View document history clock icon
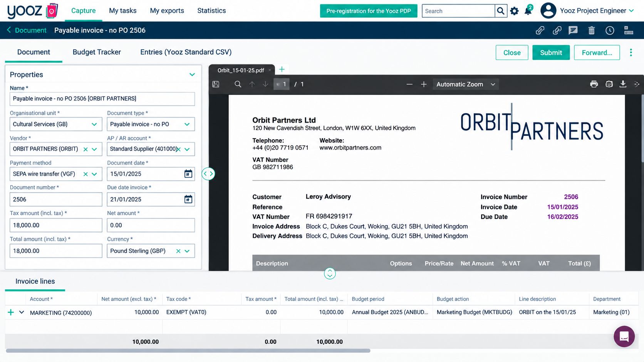 pyautogui.click(x=610, y=30)
